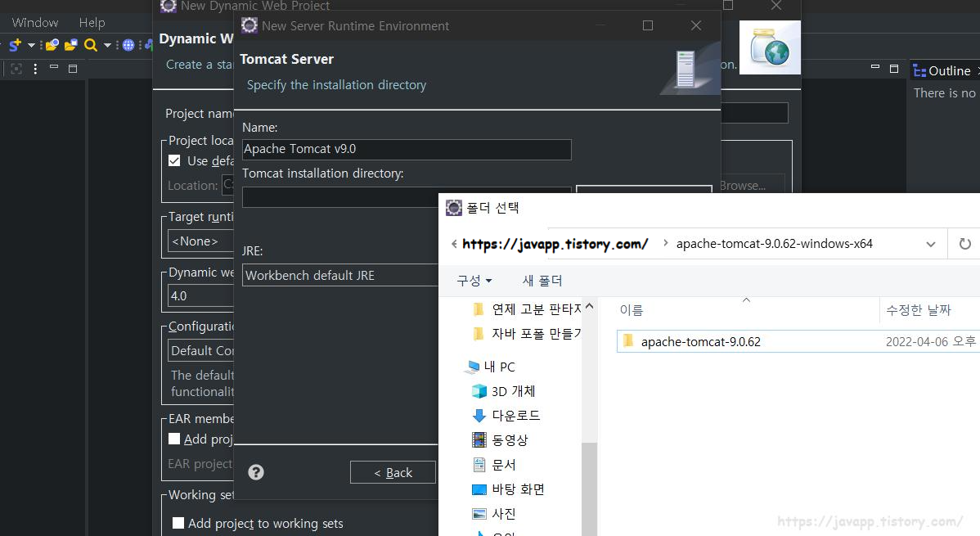The width and height of the screenshot is (980, 536).
Task: Open the three-dot View Menu in left panel
Action: [x=35, y=69]
